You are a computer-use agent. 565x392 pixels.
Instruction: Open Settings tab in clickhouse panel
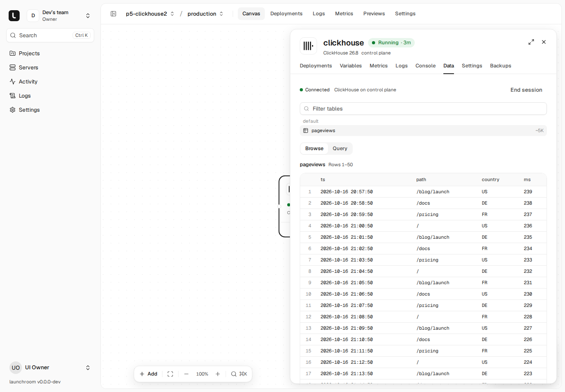pos(472,66)
